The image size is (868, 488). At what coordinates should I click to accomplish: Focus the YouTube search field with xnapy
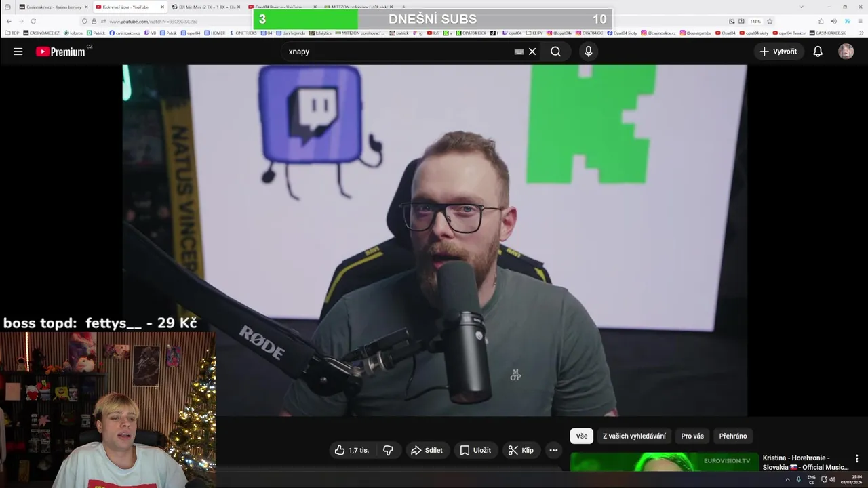point(400,52)
